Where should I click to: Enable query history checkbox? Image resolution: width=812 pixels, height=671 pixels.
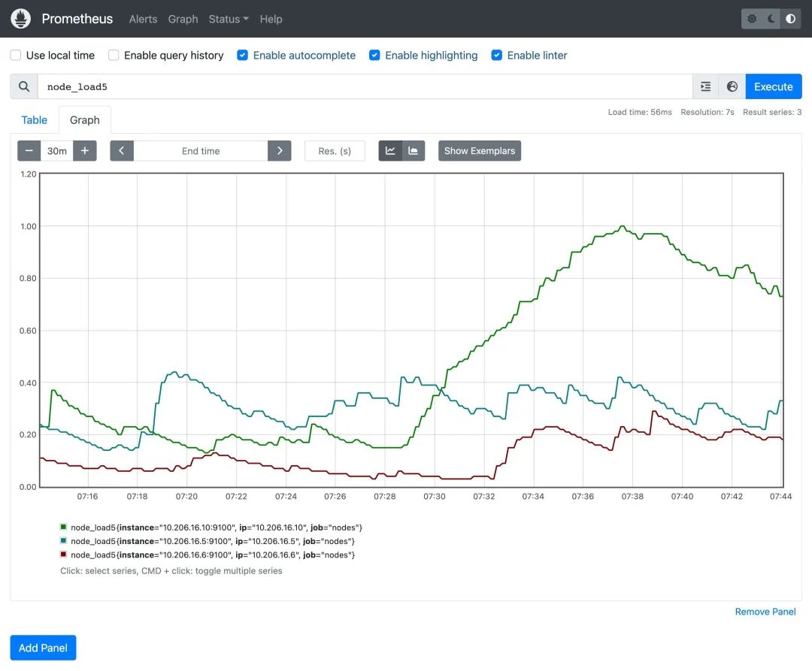click(114, 55)
